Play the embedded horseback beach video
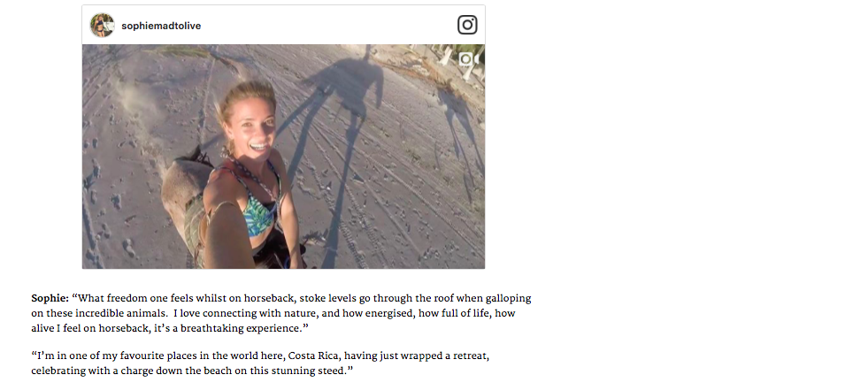868x390 pixels. (x=283, y=157)
